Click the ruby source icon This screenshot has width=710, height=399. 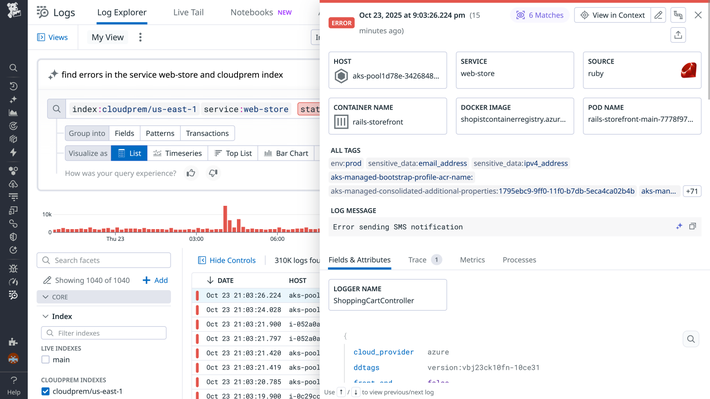click(x=688, y=70)
